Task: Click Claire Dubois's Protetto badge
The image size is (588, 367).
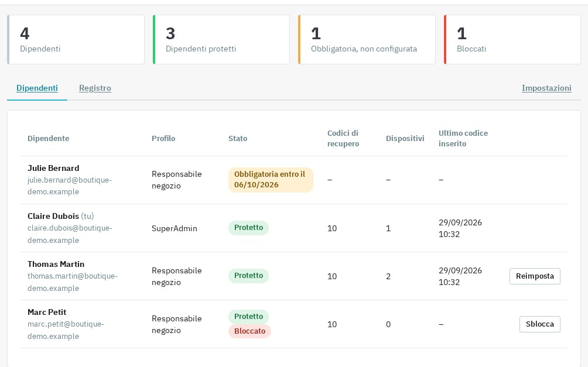Action: [249, 228]
